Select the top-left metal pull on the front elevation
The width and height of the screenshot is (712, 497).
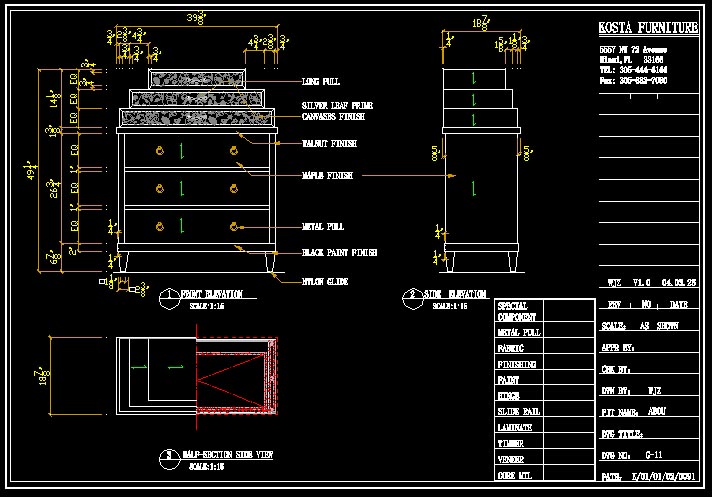tap(160, 150)
